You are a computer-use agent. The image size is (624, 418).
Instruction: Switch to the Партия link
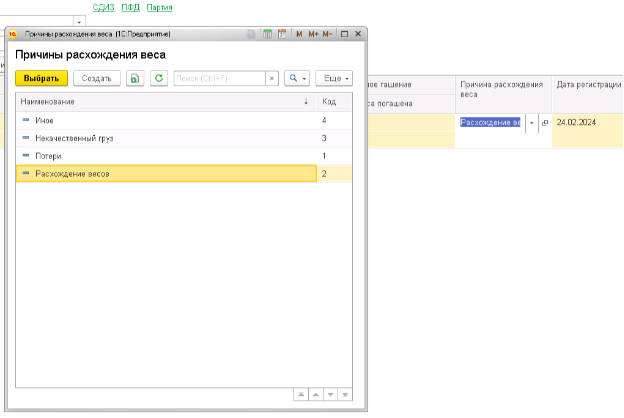(158, 7)
